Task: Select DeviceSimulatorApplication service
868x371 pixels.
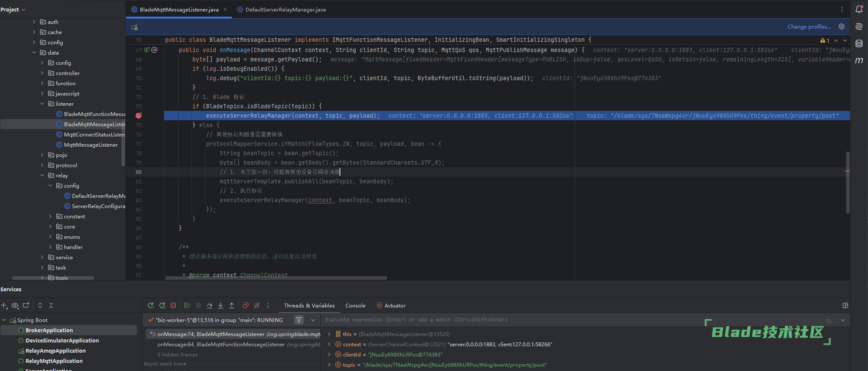Action: click(62, 340)
